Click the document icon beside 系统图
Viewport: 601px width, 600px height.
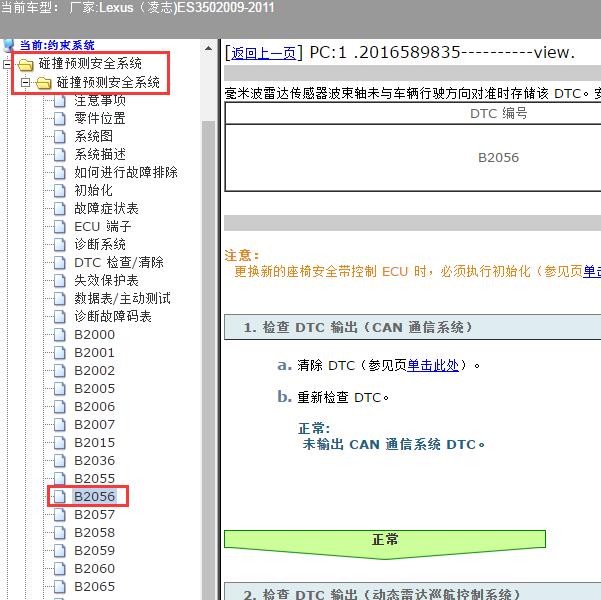pos(59,136)
